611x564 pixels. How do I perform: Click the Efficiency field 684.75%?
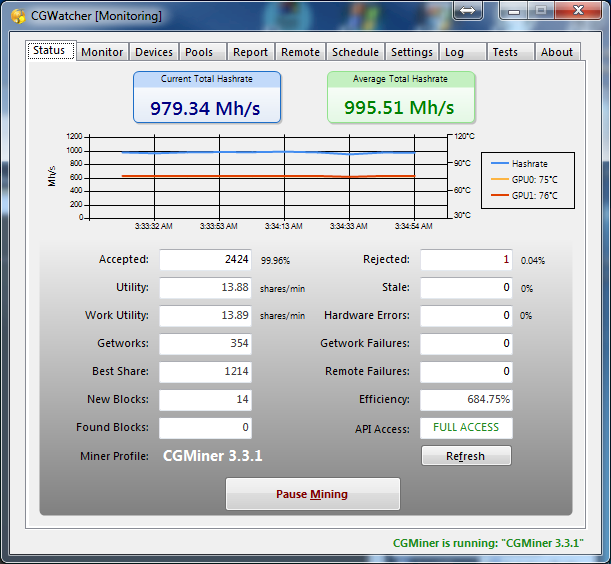[466, 400]
